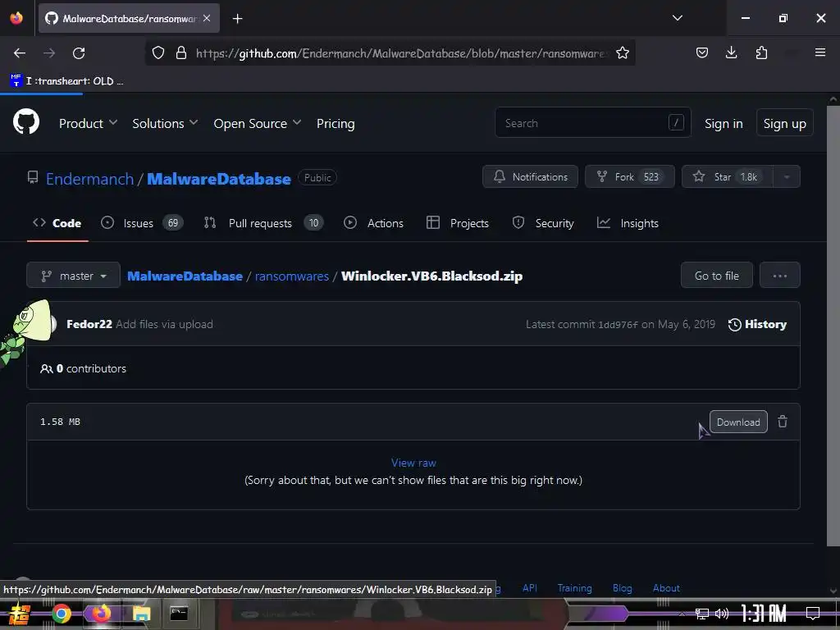Open more file options ellipsis button
Viewport: 840px width, 630px height.
click(780, 276)
